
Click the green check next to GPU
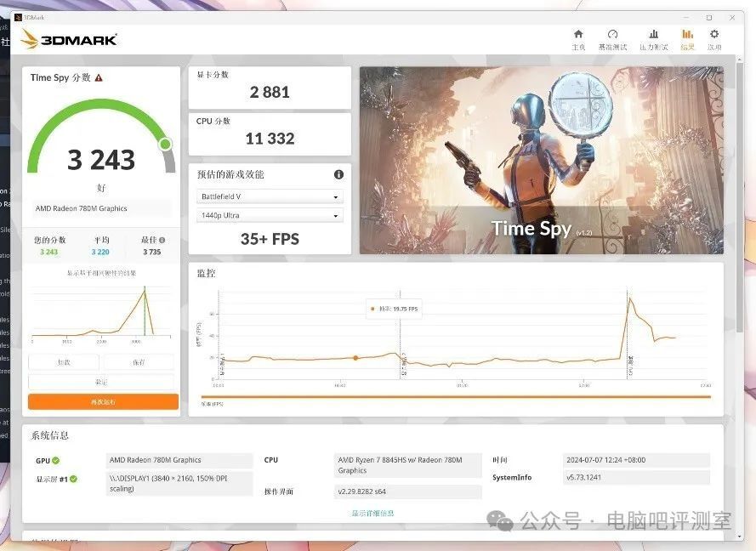[x=56, y=460]
